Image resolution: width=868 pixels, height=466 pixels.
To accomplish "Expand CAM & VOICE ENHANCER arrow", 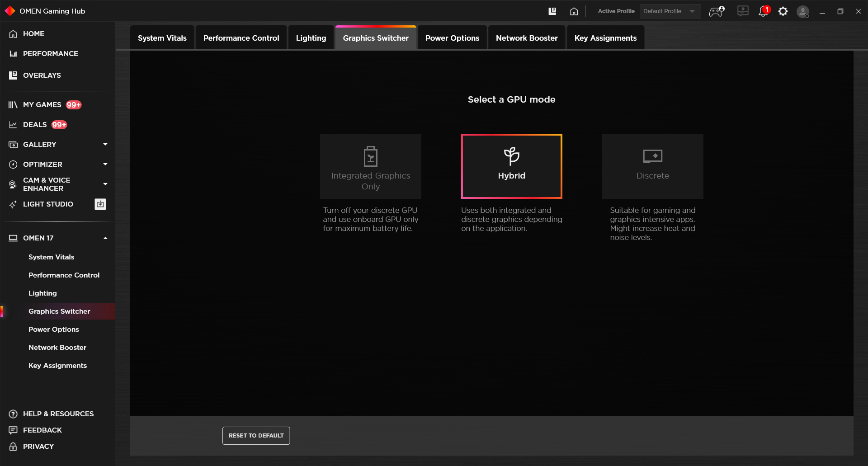I will [x=105, y=184].
